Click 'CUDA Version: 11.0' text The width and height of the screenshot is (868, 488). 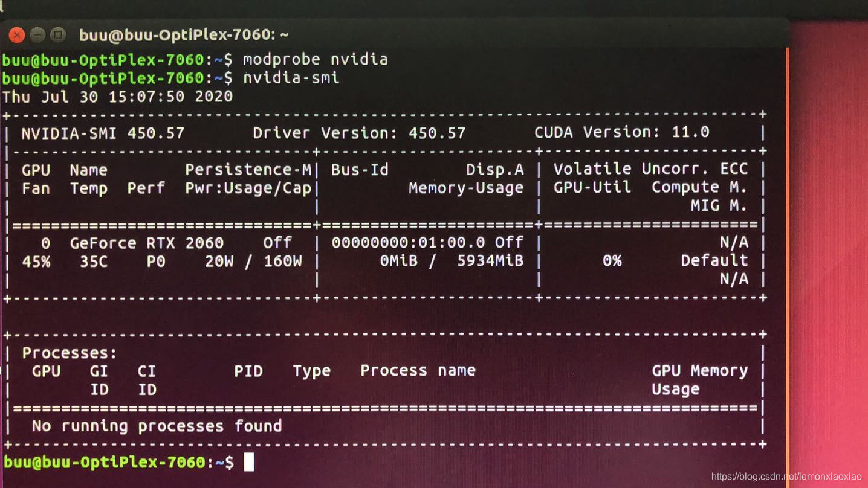pyautogui.click(x=621, y=132)
